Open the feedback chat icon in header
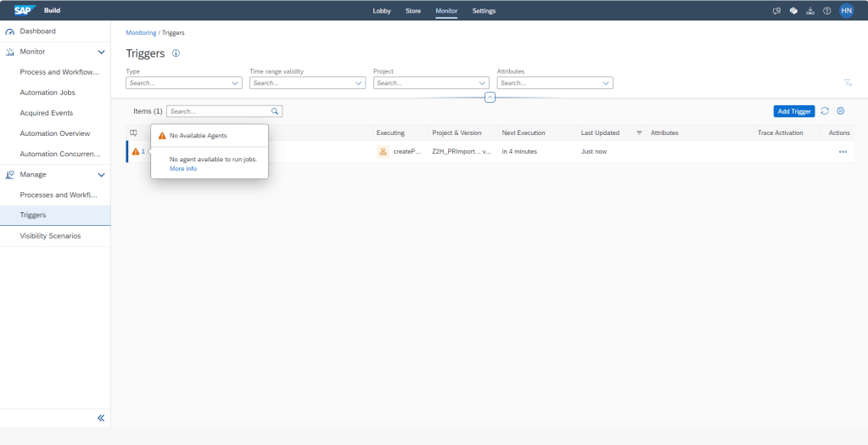 [x=776, y=11]
